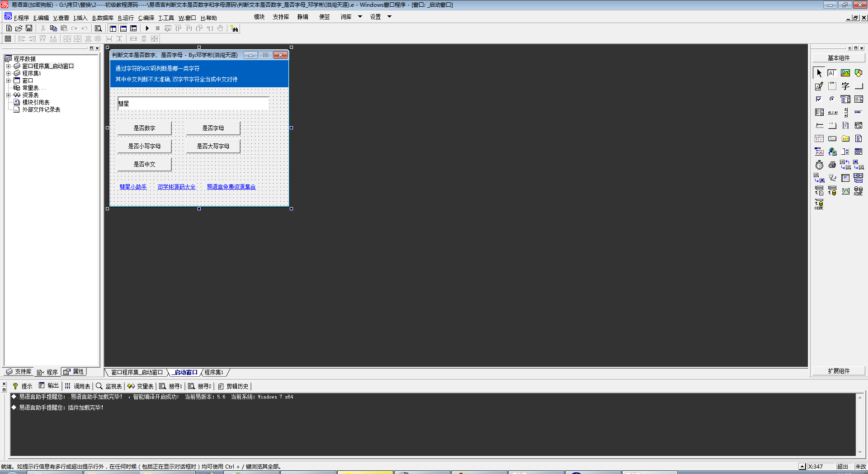Open the R.运行 menu
This screenshot has height=474, width=868.
[x=126, y=18]
